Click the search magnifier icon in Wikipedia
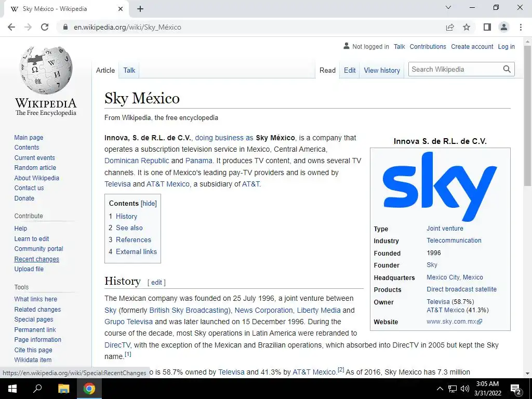 click(x=507, y=69)
